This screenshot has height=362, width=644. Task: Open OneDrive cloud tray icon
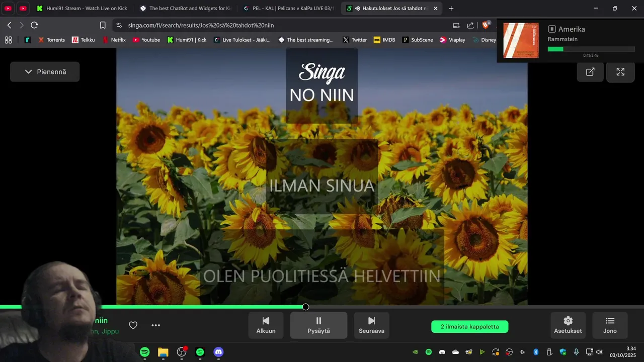pos(455,352)
